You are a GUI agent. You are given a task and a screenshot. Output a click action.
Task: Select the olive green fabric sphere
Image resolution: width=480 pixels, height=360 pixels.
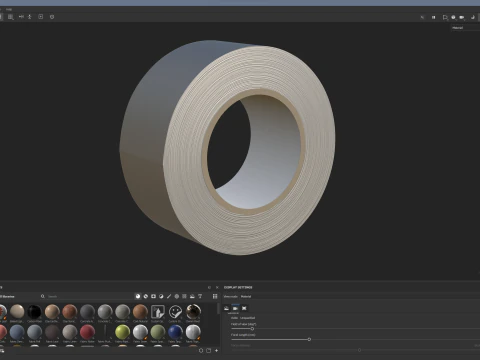pyautogui.click(x=158, y=332)
